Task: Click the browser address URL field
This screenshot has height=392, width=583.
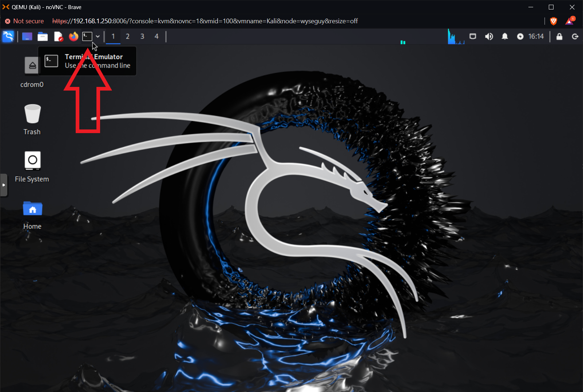Action: point(205,21)
